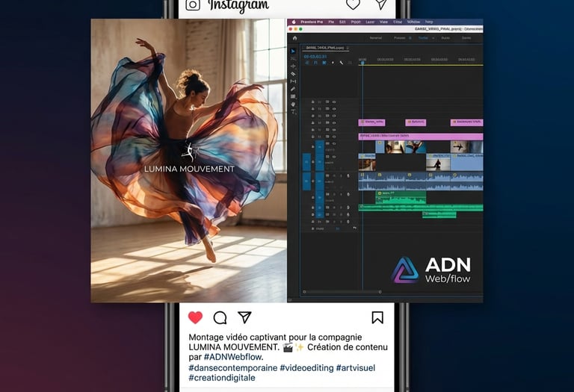Select the Track Select Forward tool
This screenshot has width=574, height=392.
pos(293,58)
